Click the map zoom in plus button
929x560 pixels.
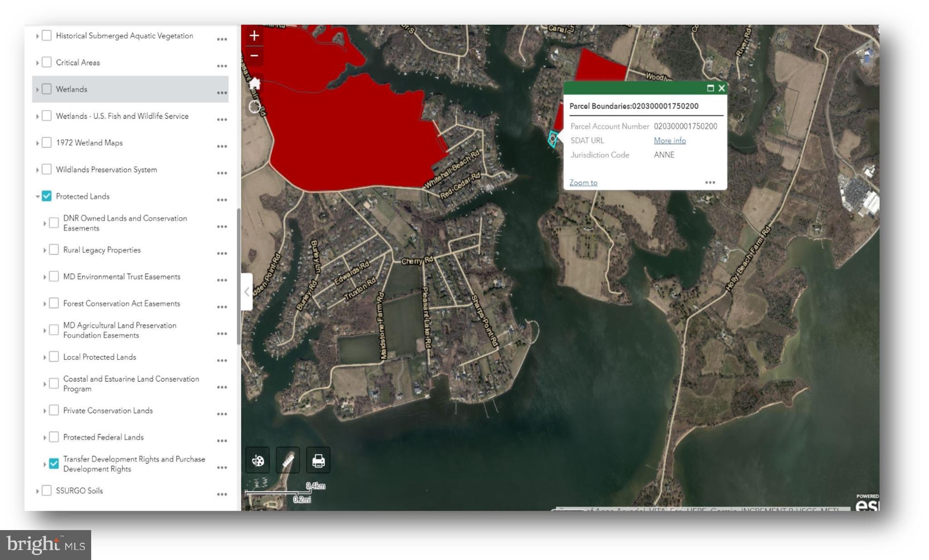254,36
